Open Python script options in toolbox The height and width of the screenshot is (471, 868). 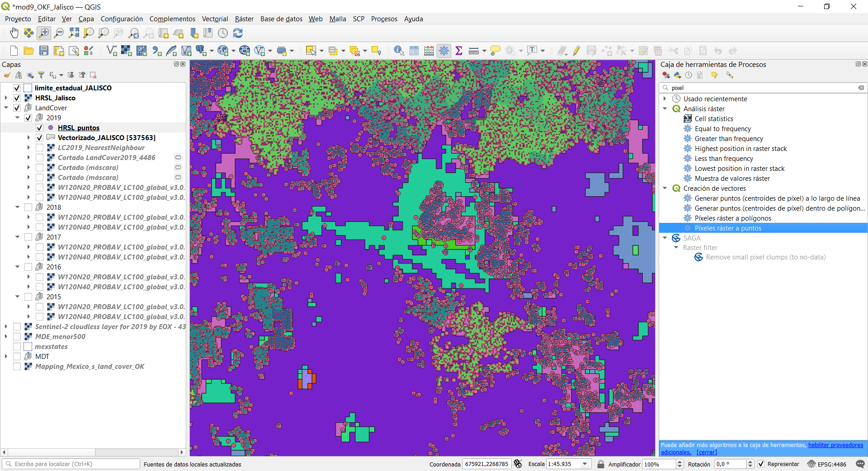(677, 75)
